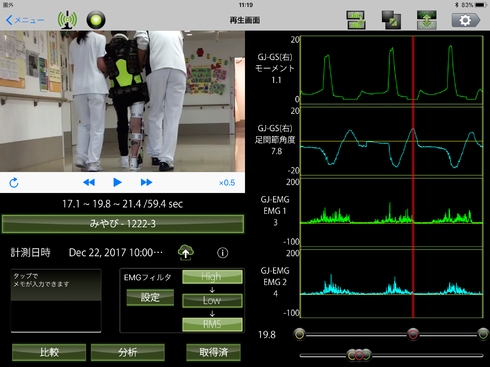490x367 pixels.
Task: Tap the GJ-EMG EMG 1 graph
Action: (x=392, y=212)
